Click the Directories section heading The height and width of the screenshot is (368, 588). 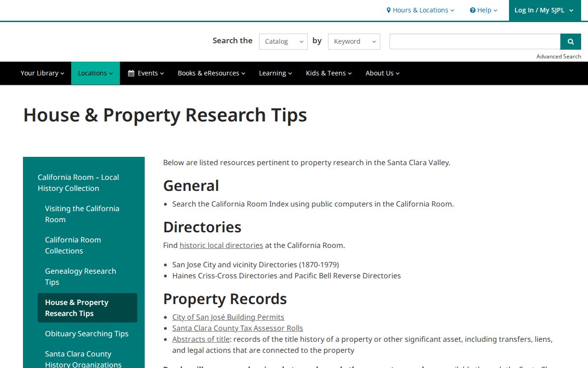[202, 227]
